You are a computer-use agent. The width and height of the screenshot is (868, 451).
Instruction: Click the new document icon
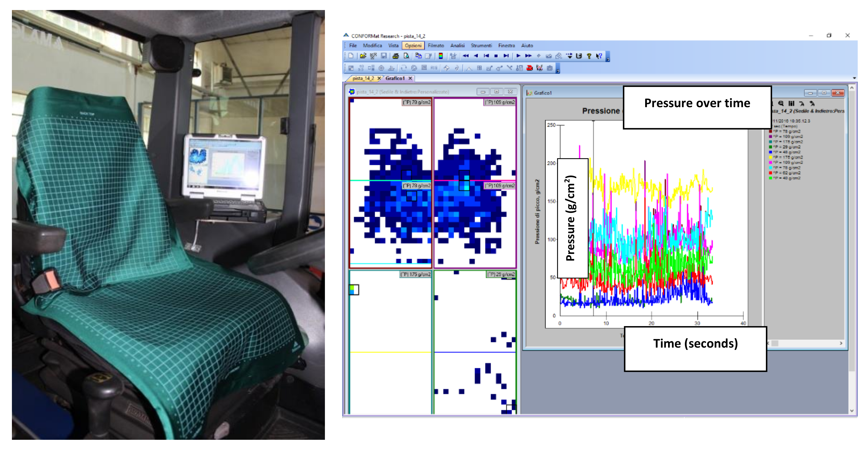(x=351, y=56)
